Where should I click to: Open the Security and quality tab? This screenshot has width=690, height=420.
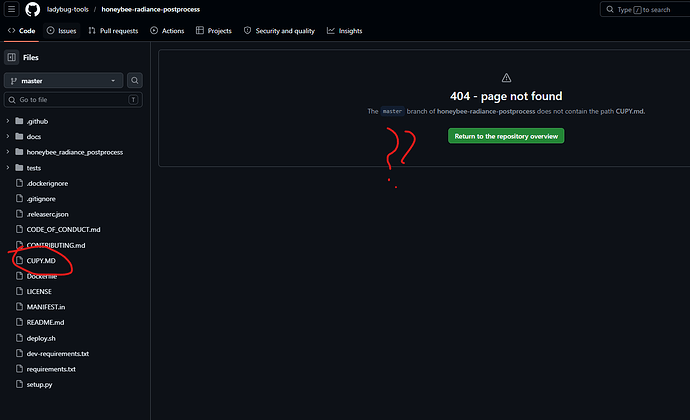[x=279, y=31]
